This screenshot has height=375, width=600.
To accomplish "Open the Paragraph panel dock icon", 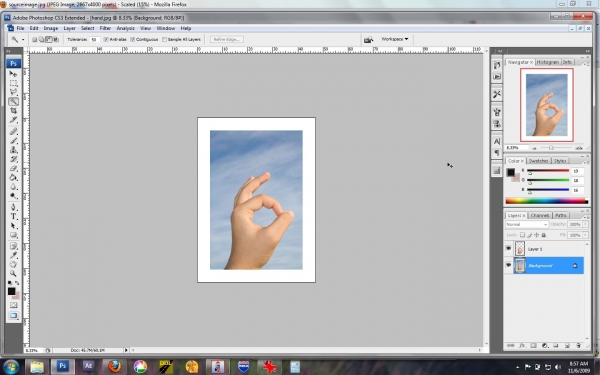I will (497, 153).
